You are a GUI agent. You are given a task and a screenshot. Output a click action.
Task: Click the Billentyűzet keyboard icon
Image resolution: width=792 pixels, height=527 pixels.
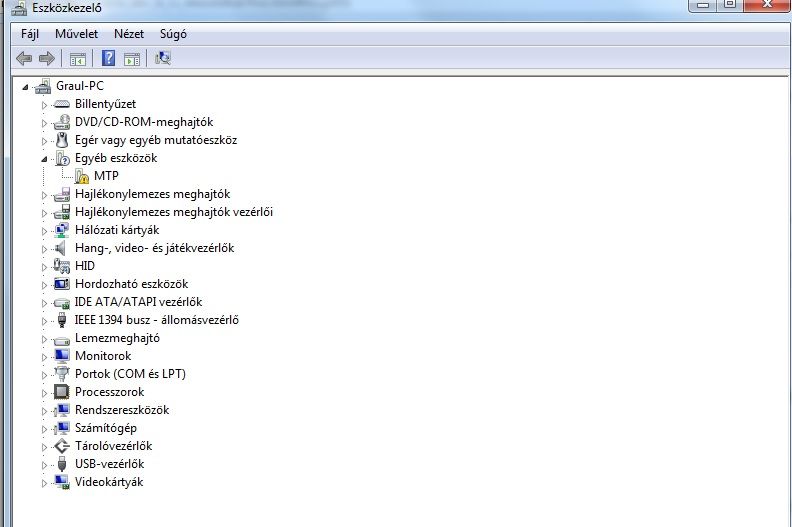click(x=62, y=104)
